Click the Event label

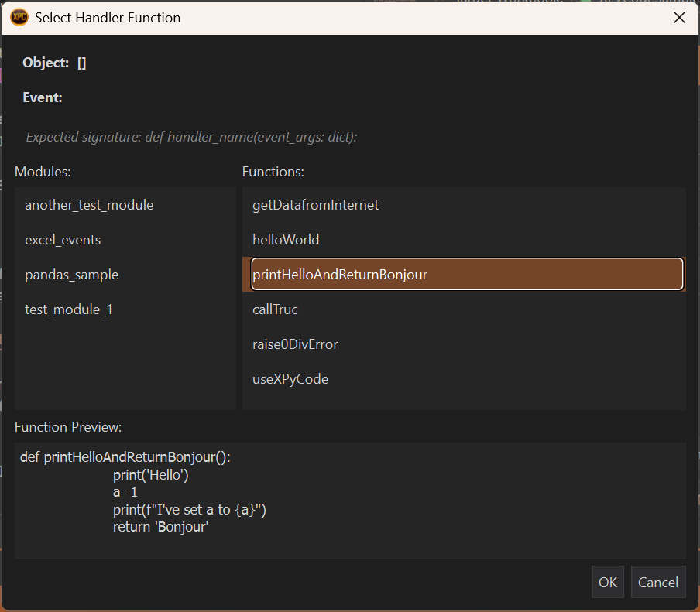point(43,97)
